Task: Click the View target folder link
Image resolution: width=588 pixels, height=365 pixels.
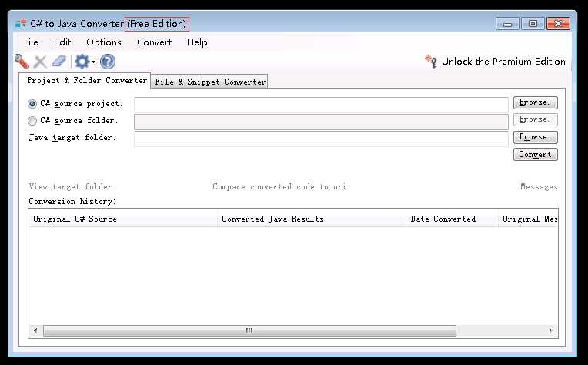Action: click(70, 186)
